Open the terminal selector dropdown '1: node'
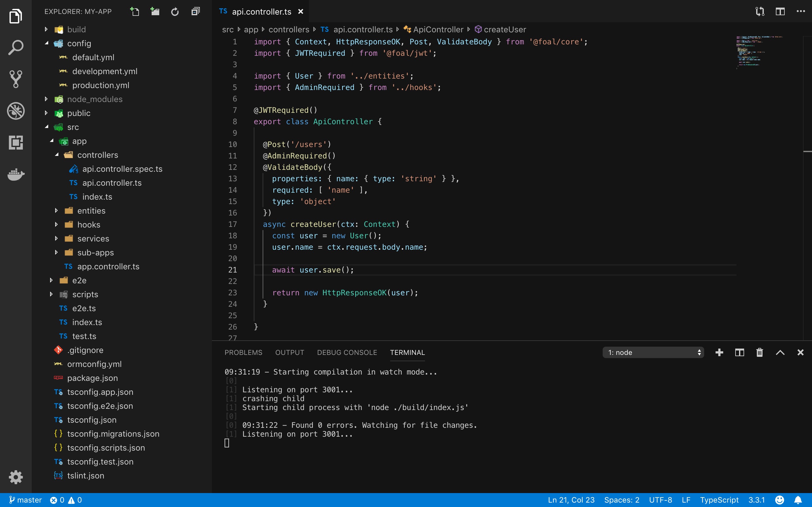The height and width of the screenshot is (507, 812). click(x=653, y=352)
